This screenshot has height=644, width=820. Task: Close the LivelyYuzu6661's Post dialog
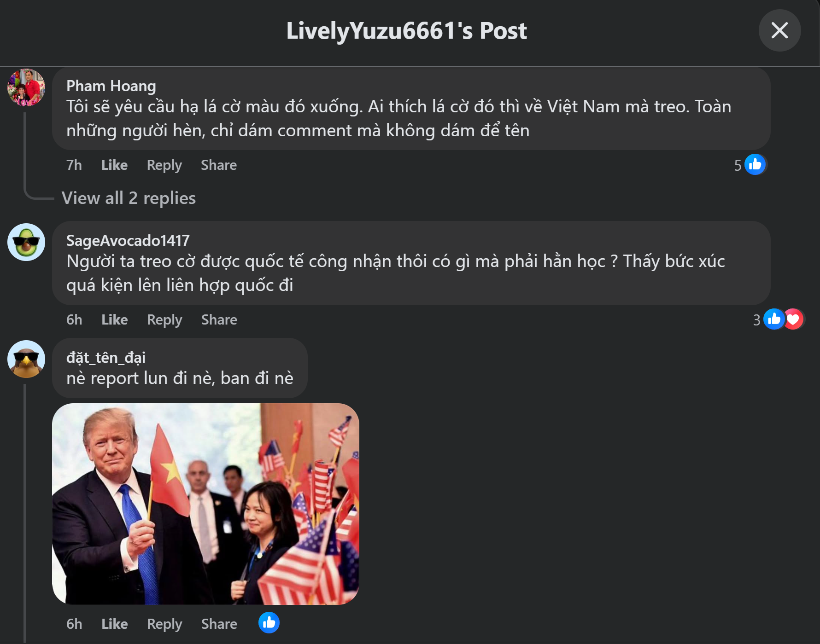pyautogui.click(x=779, y=30)
